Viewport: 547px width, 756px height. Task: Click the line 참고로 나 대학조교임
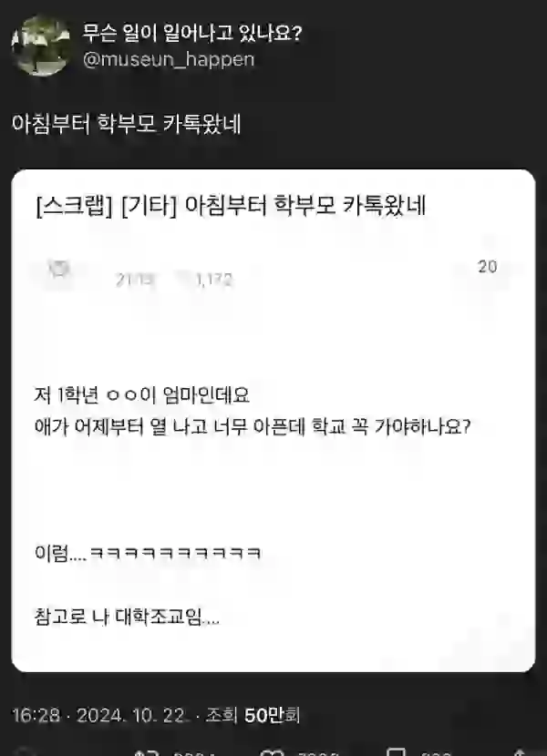(127, 616)
